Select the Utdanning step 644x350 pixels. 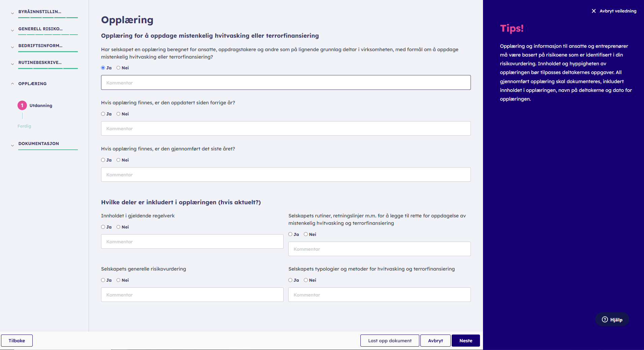click(41, 106)
